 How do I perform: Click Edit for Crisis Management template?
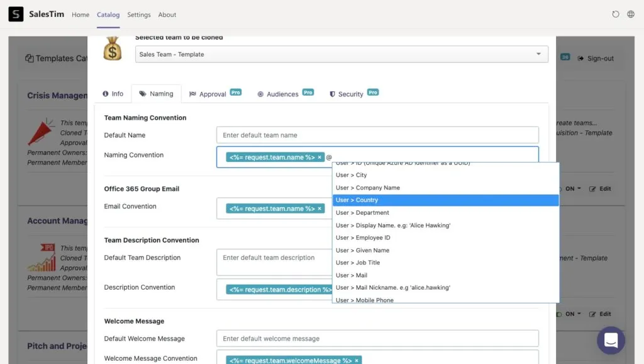click(x=600, y=189)
